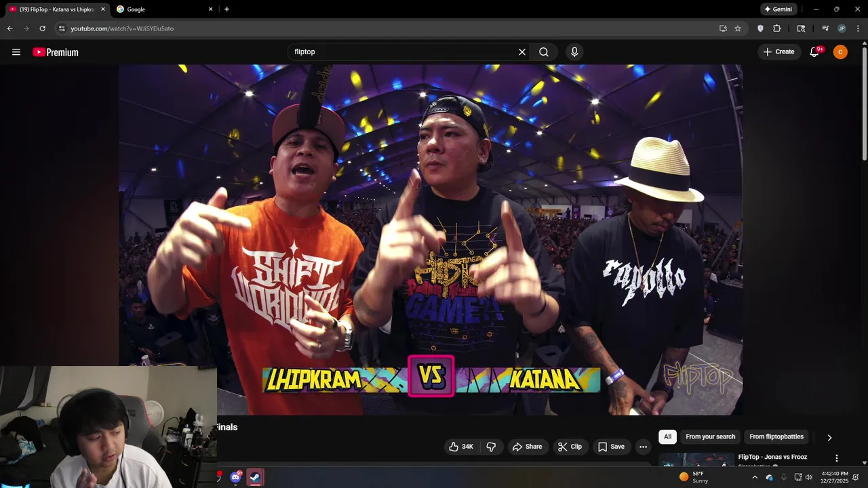Open Chrome three-dot menu
Image resolution: width=868 pixels, height=488 pixels.
(x=857, y=28)
